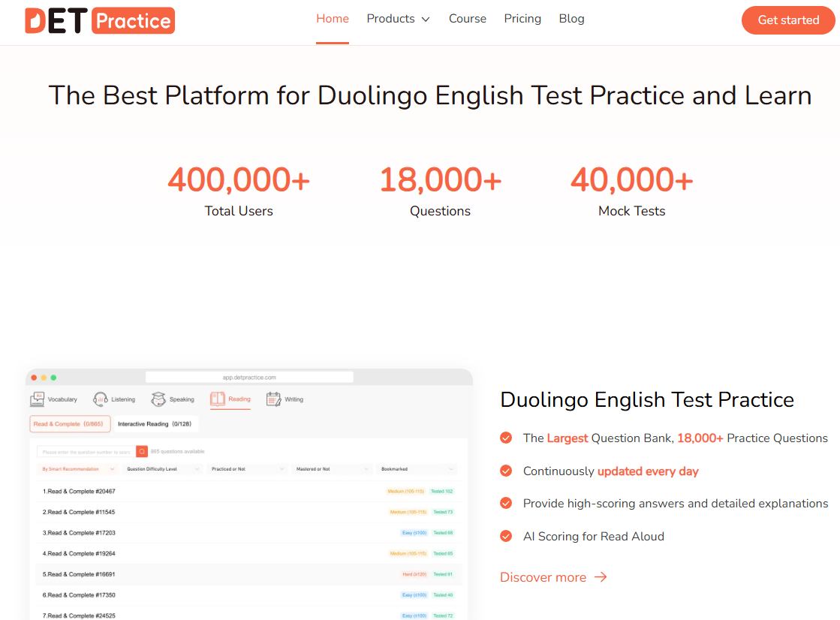Click the Medium tag on question #19264
The width and height of the screenshot is (840, 620).
408,553
